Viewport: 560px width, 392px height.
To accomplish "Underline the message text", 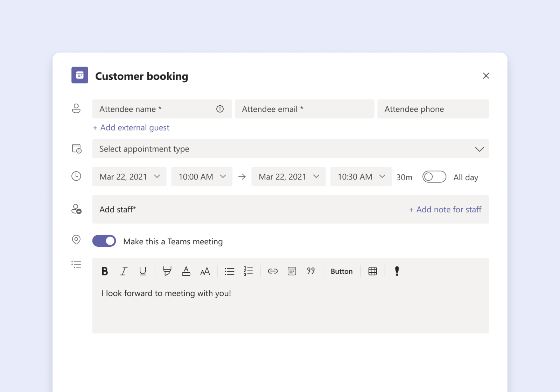I will point(142,271).
